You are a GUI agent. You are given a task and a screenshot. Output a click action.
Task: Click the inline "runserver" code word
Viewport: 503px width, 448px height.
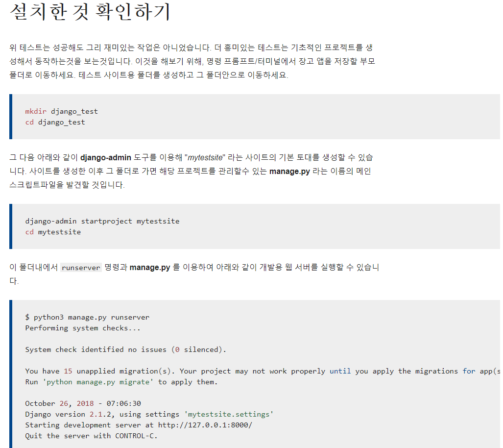click(81, 268)
